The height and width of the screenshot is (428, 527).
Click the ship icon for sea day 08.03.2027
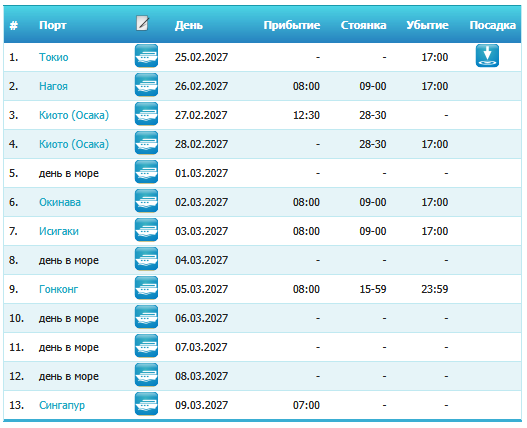coord(146,375)
